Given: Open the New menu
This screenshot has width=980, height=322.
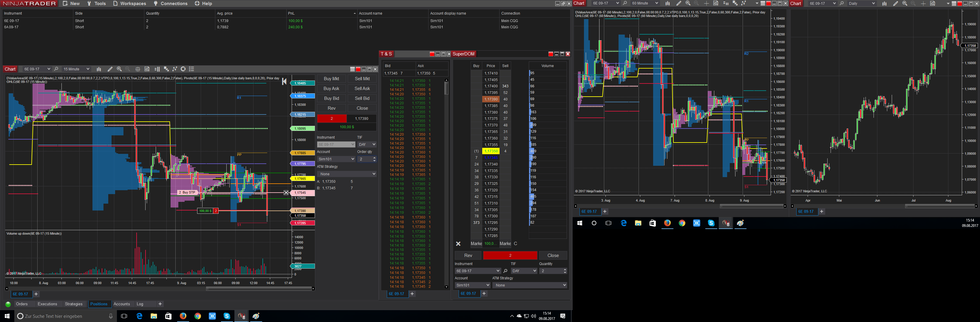Looking at the screenshot, I should click(x=71, y=3).
